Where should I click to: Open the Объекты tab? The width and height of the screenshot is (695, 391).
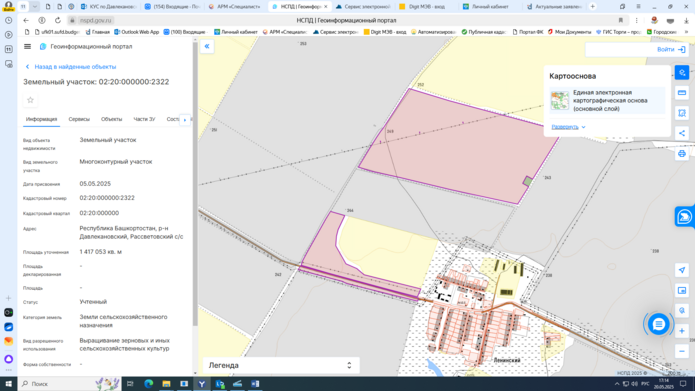(x=111, y=119)
